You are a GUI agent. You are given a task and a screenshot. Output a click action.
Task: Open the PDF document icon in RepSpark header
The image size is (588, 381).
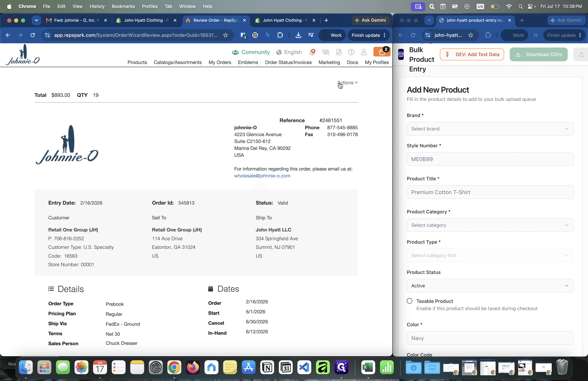339,52
